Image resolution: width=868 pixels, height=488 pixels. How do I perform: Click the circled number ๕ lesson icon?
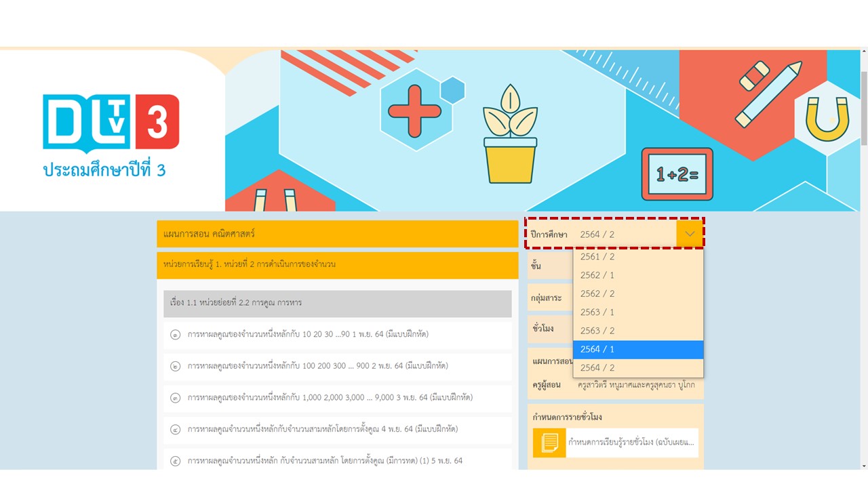click(176, 461)
